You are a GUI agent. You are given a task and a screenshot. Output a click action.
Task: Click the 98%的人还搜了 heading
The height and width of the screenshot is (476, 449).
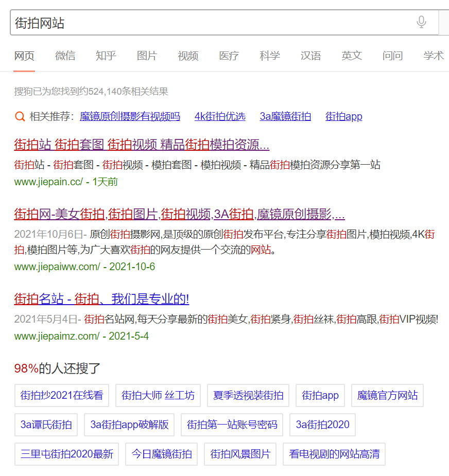pyautogui.click(x=57, y=368)
